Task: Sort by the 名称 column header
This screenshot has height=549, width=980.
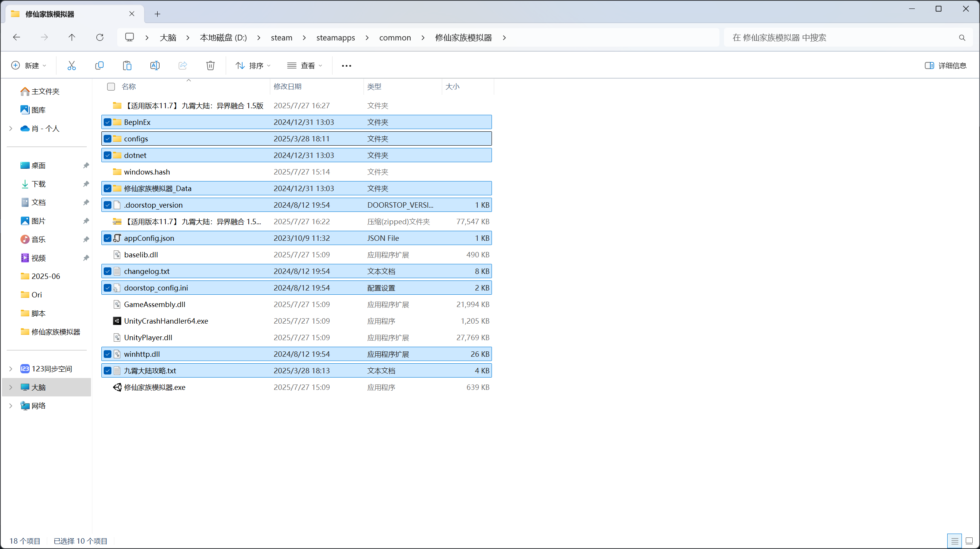Action: pos(188,87)
